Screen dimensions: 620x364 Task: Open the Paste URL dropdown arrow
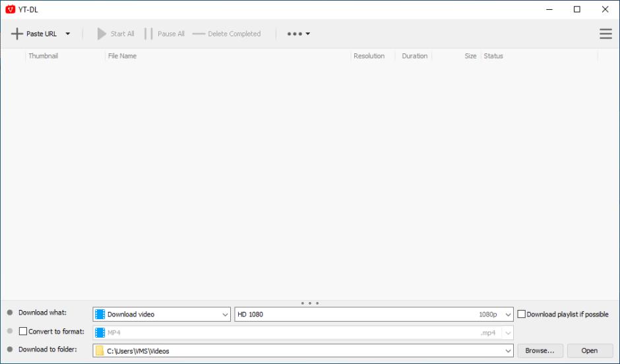68,34
